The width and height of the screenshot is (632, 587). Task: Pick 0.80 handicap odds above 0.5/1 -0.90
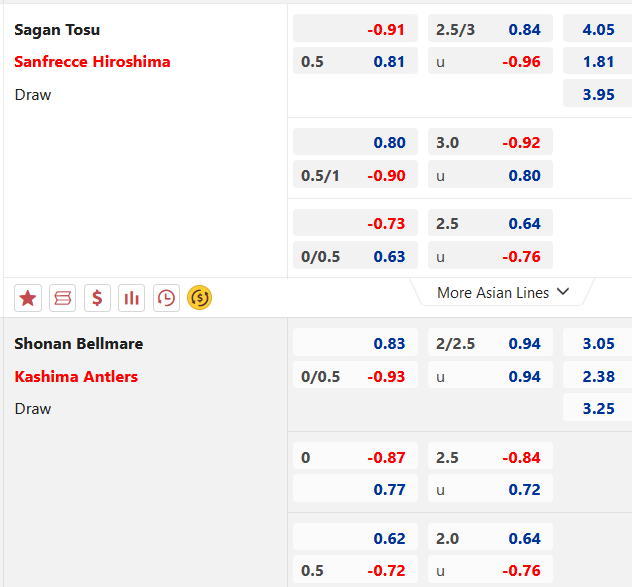point(355,142)
